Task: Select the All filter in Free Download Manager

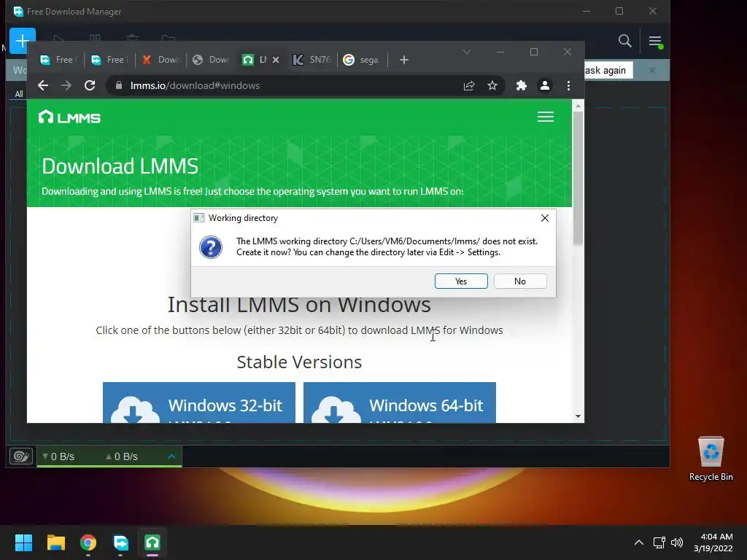Action: point(19,94)
